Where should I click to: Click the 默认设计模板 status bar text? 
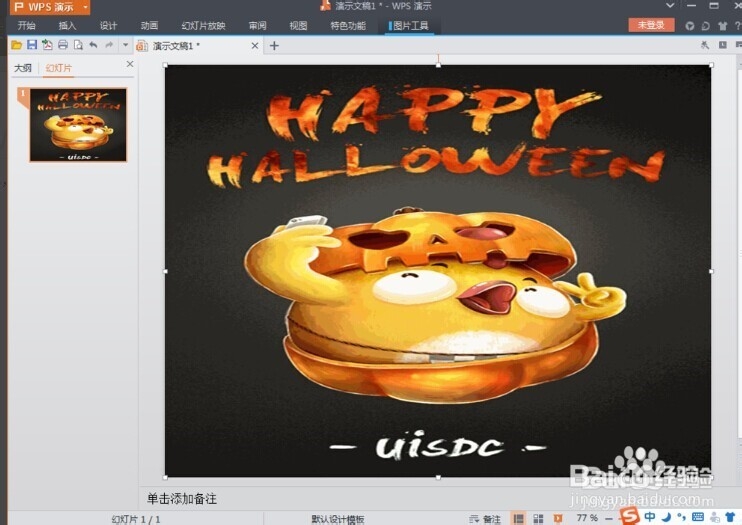pyautogui.click(x=338, y=519)
